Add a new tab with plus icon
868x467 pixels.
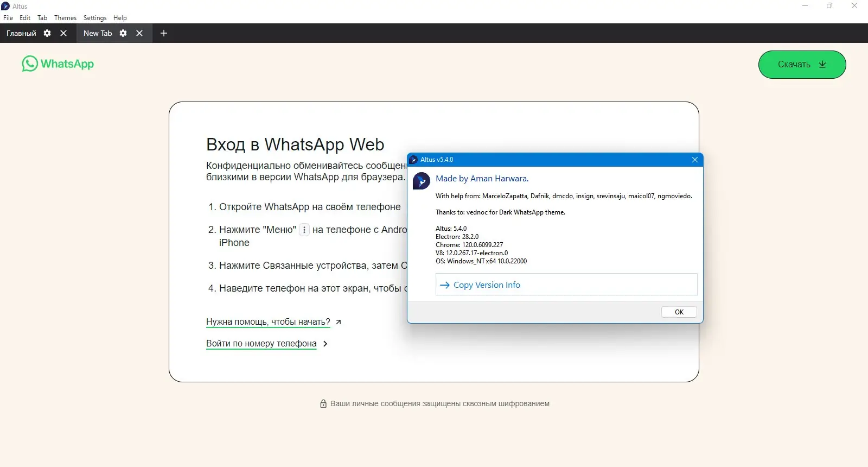tap(163, 33)
